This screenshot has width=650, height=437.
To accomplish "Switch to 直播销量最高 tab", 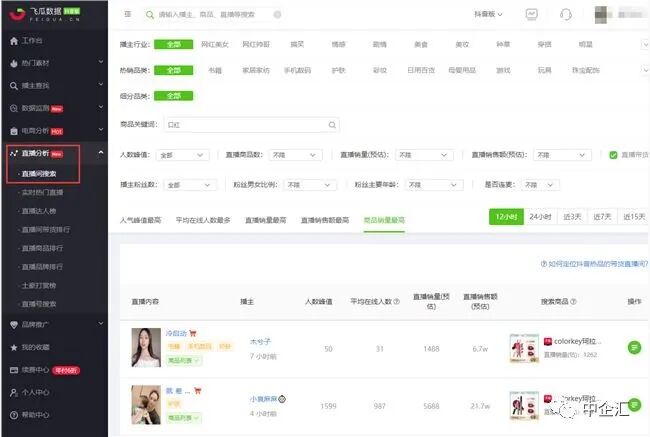I will click(x=266, y=220).
